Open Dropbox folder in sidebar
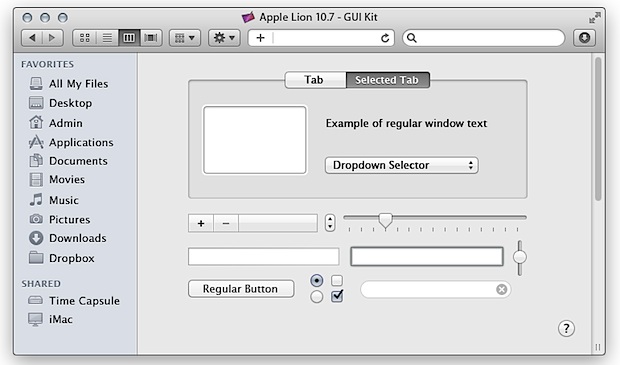Image resolution: width=620 pixels, height=365 pixels. (x=62, y=258)
